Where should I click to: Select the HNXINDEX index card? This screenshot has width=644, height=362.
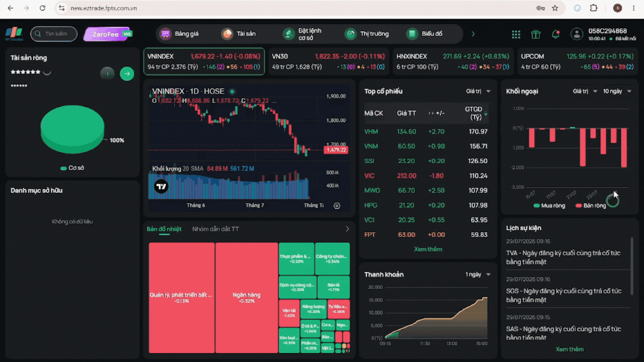[x=453, y=61]
